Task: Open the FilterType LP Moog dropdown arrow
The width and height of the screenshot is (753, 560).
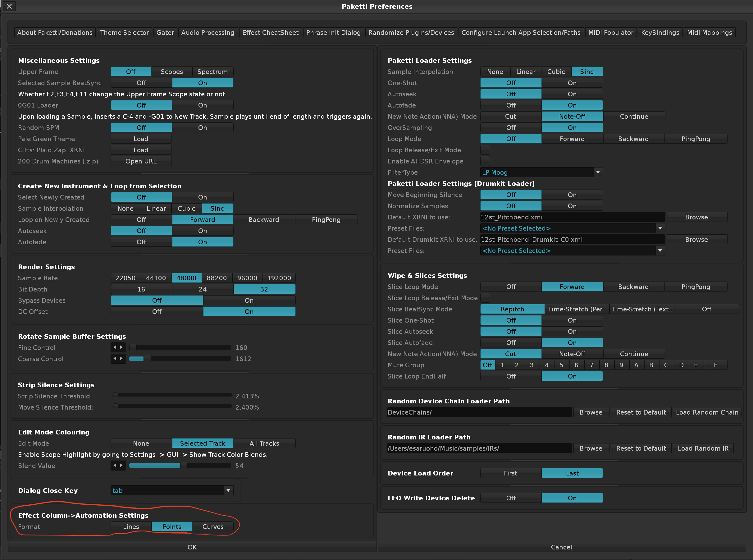Action: tap(598, 172)
